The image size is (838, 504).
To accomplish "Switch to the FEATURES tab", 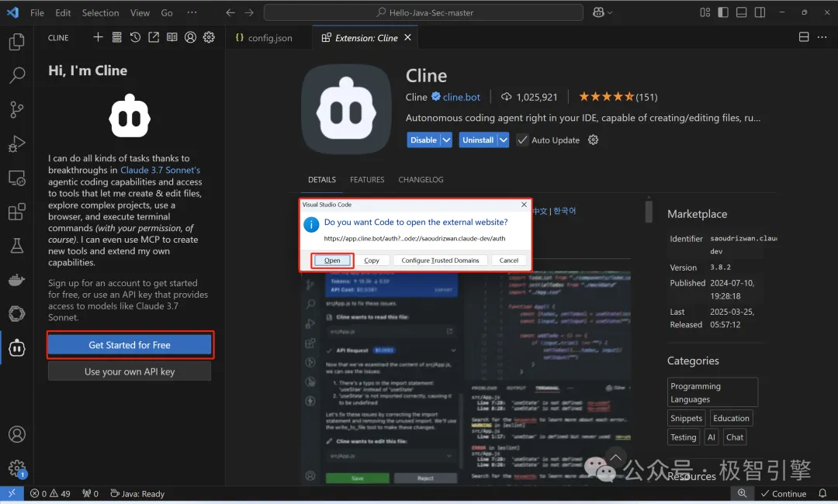I will point(367,179).
